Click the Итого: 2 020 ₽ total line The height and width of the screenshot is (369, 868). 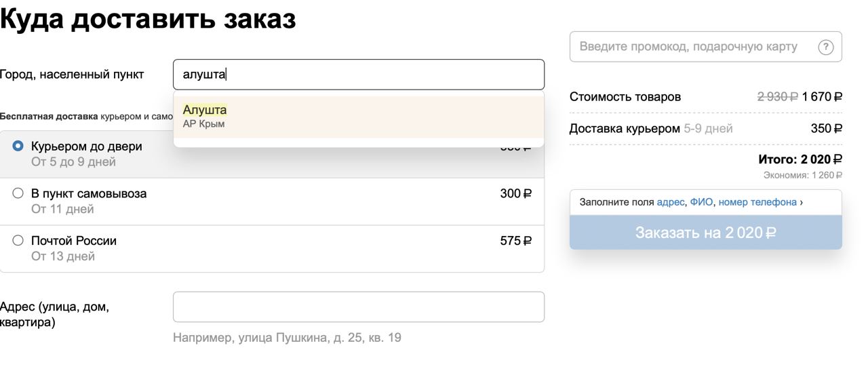tap(800, 159)
